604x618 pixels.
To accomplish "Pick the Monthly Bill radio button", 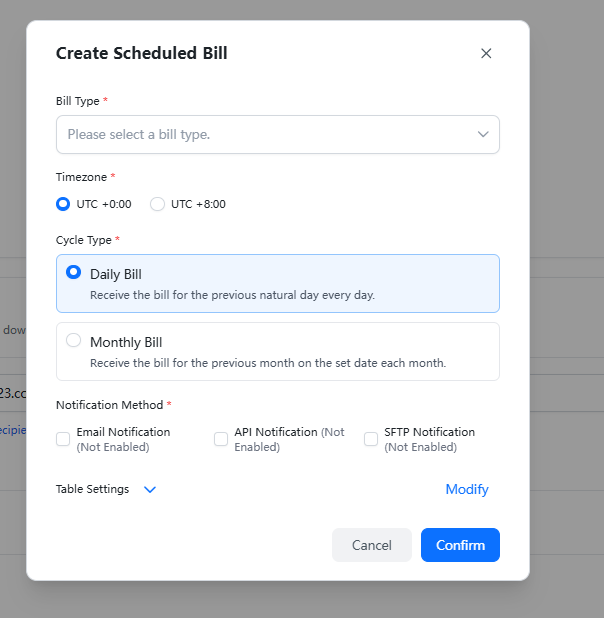I will tap(73, 340).
